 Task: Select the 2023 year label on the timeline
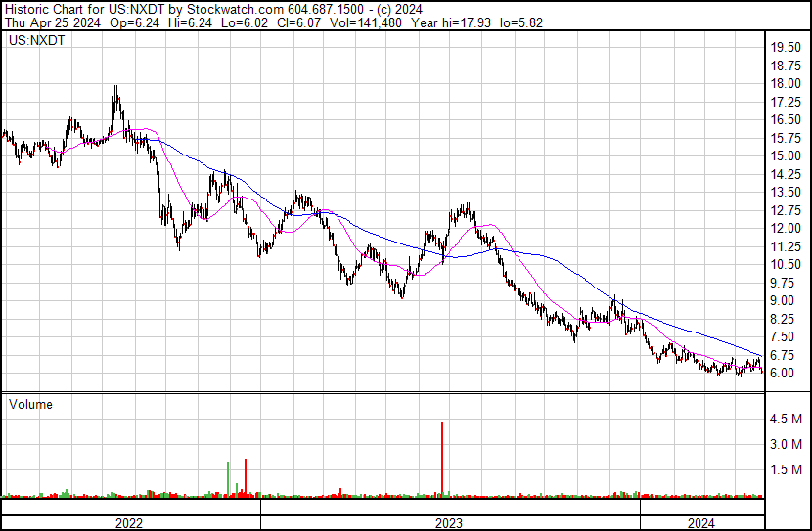point(449,523)
